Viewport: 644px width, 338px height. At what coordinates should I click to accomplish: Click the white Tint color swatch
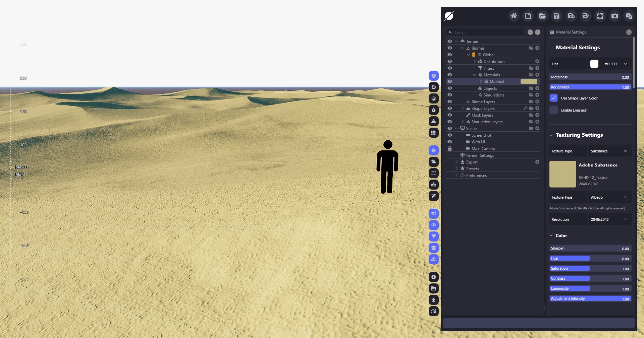[x=594, y=64]
